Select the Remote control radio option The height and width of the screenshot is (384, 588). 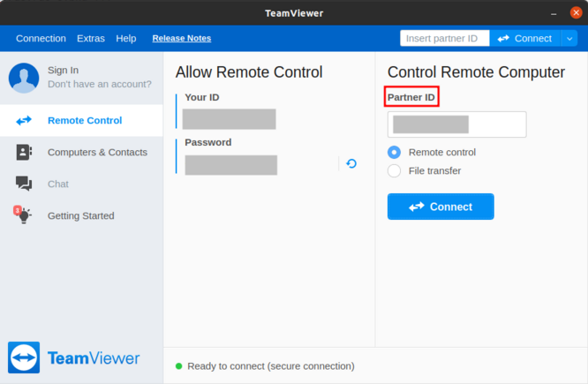[395, 152]
